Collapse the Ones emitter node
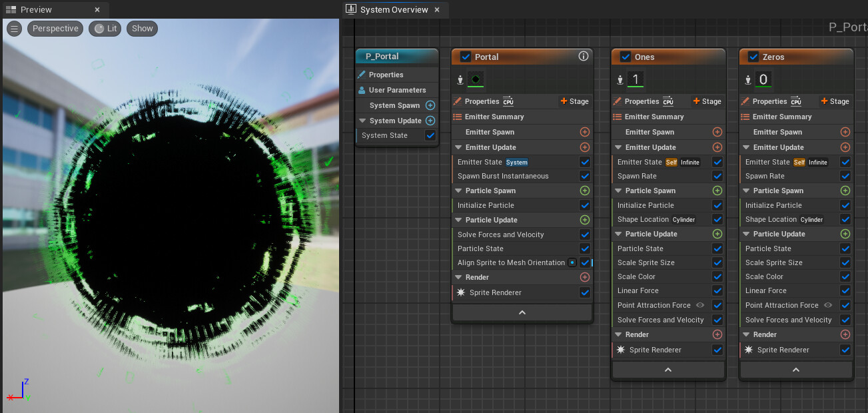 [x=668, y=370]
